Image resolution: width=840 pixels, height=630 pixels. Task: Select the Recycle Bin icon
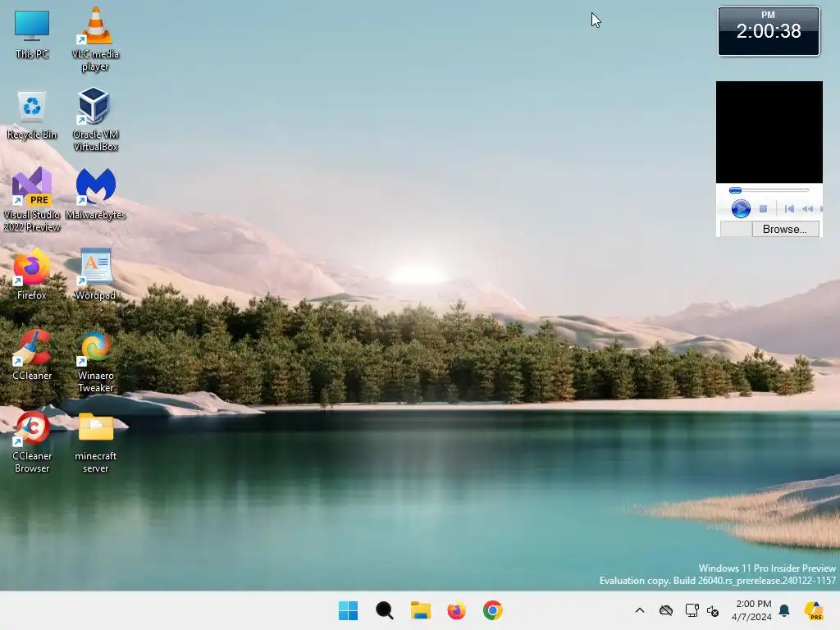(32, 115)
